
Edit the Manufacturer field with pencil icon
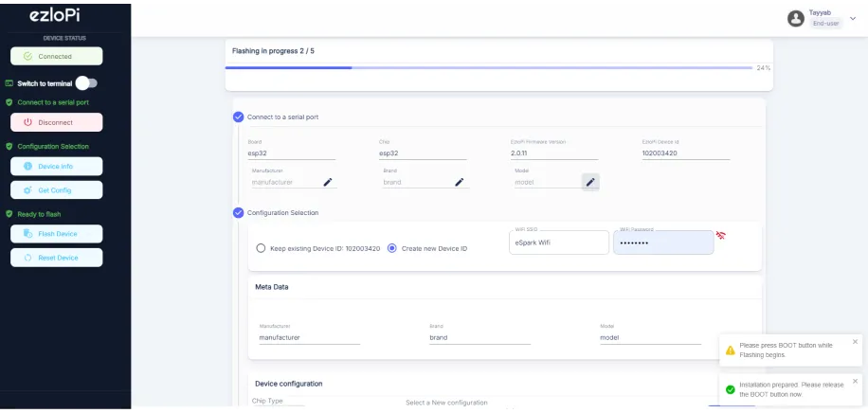[328, 182]
